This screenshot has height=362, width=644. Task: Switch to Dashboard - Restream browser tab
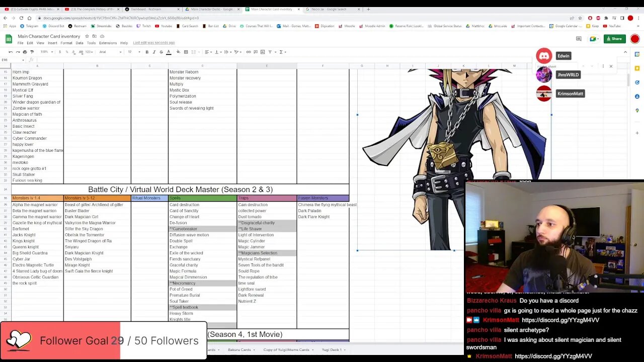(x=152, y=9)
